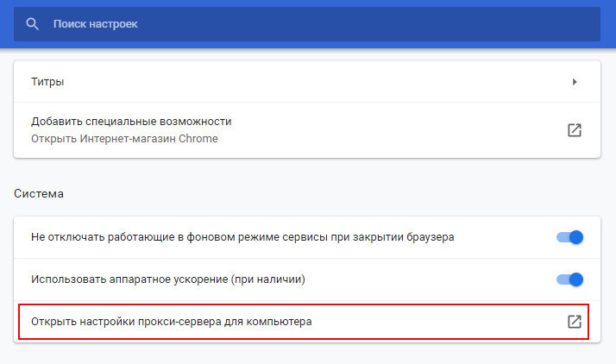Click the word Титры in the first row
The height and width of the screenshot is (364, 616).
(47, 82)
